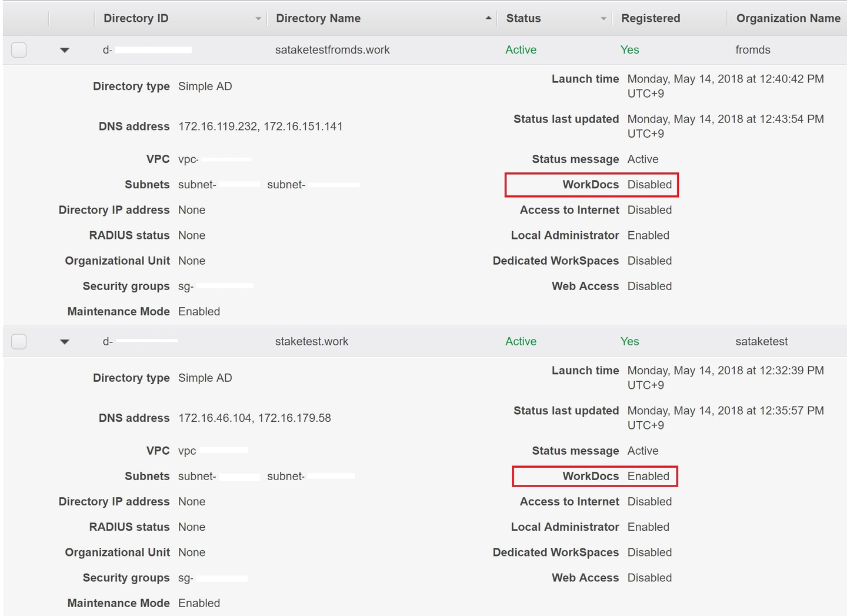Click the sataketest organization name
847x616 pixels.
(762, 341)
